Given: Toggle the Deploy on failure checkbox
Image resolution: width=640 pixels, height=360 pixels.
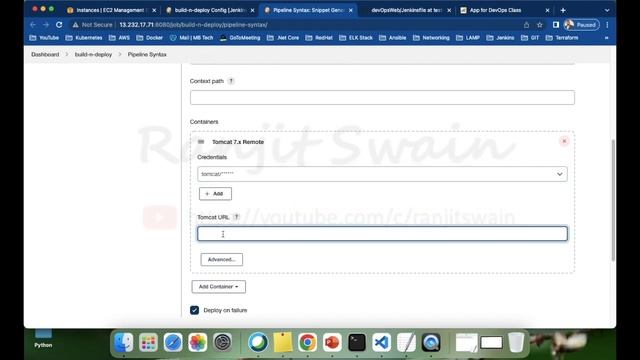Looking at the screenshot, I should click(x=194, y=310).
